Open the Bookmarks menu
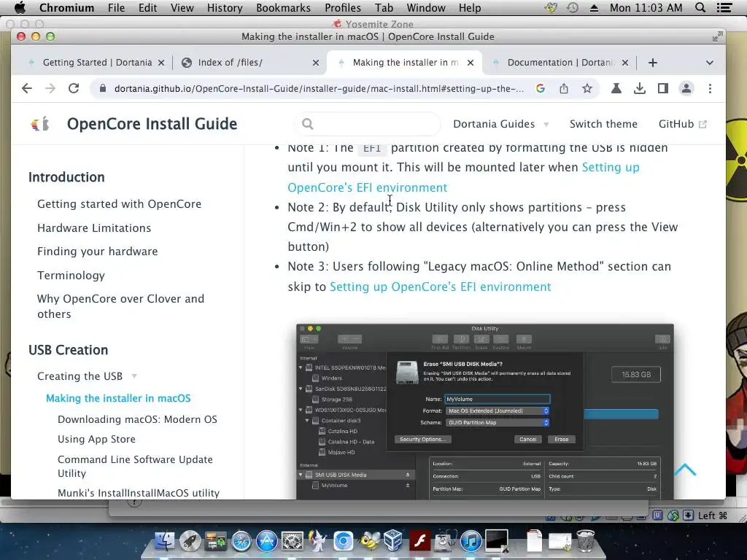The image size is (747, 560). tap(283, 7)
